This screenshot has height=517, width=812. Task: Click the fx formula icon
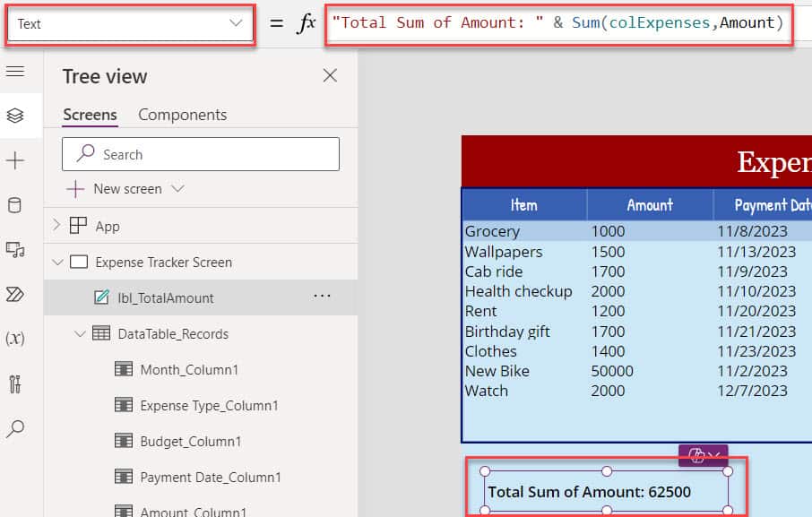pyautogui.click(x=307, y=23)
